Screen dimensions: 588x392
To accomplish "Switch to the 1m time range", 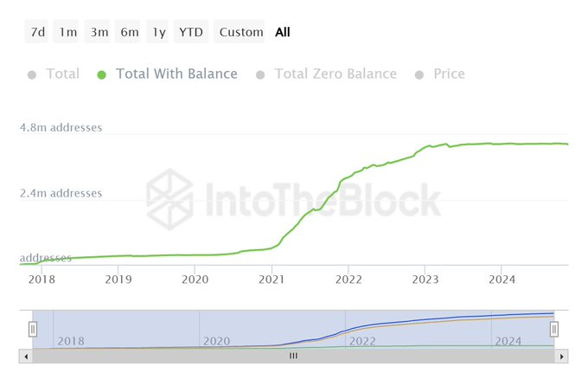I will [68, 32].
